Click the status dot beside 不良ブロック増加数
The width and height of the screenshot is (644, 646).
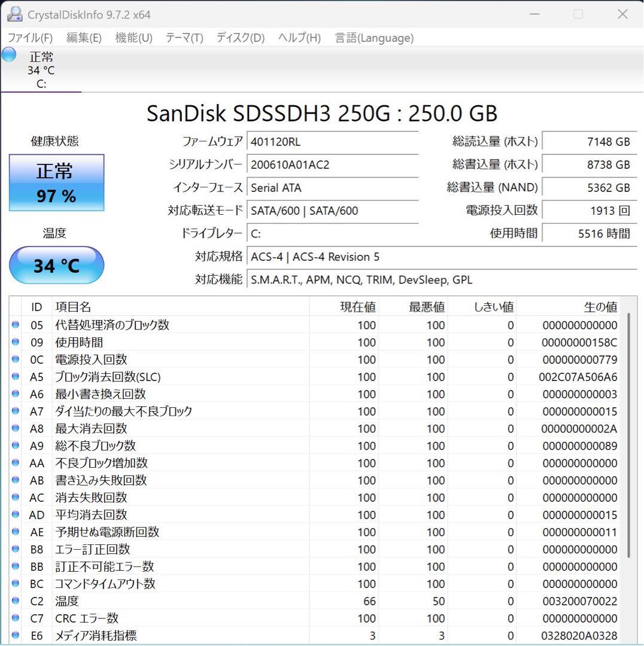click(15, 463)
